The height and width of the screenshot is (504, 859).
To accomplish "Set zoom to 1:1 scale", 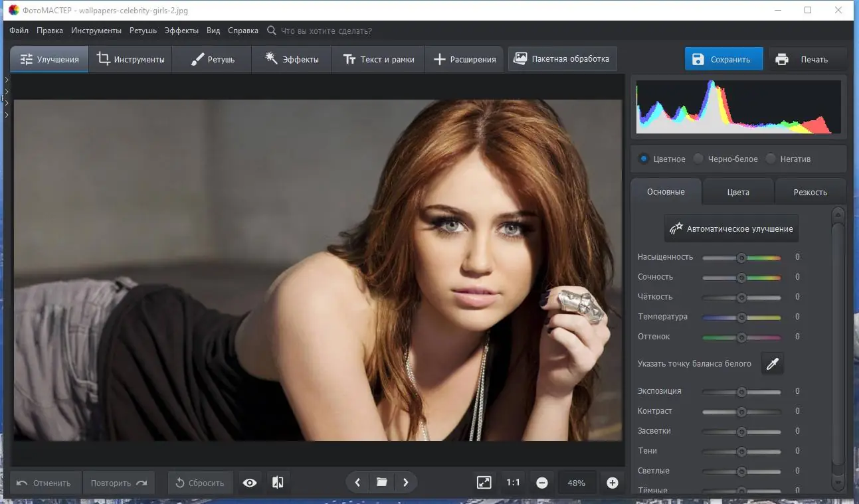I will tap(512, 482).
